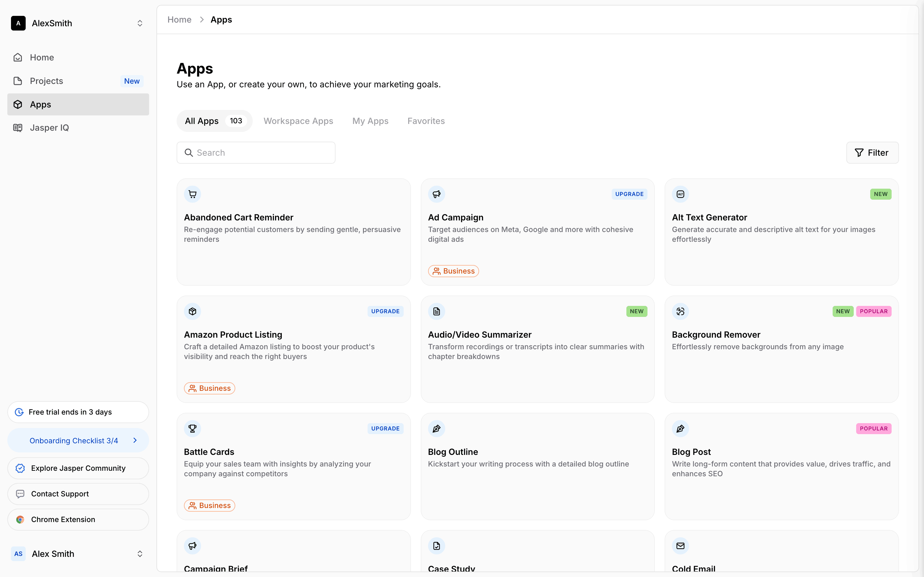The image size is (924, 577).
Task: Expand the AlexSmith workspace switcher
Action: pyautogui.click(x=140, y=23)
